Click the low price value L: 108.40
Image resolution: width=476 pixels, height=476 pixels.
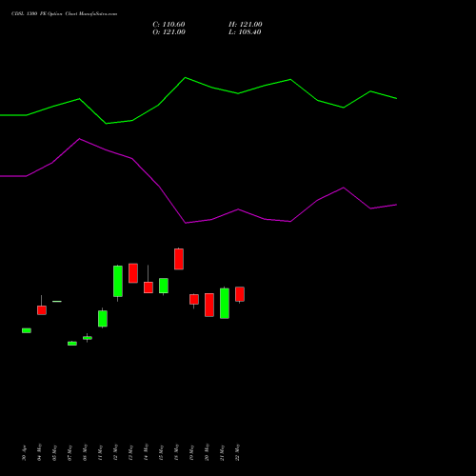pyautogui.click(x=245, y=32)
